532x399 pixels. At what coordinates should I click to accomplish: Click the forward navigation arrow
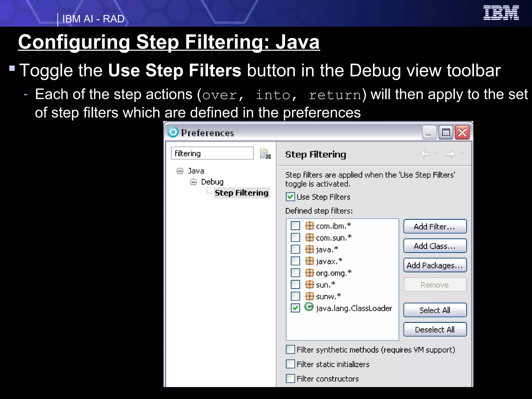point(450,154)
